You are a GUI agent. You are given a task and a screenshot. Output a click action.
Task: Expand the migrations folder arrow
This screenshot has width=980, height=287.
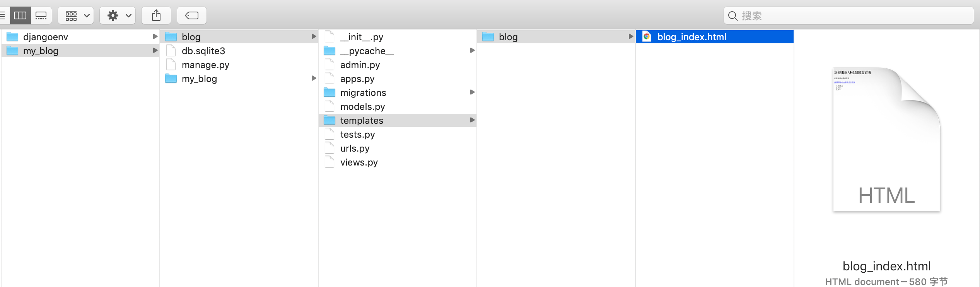(472, 92)
